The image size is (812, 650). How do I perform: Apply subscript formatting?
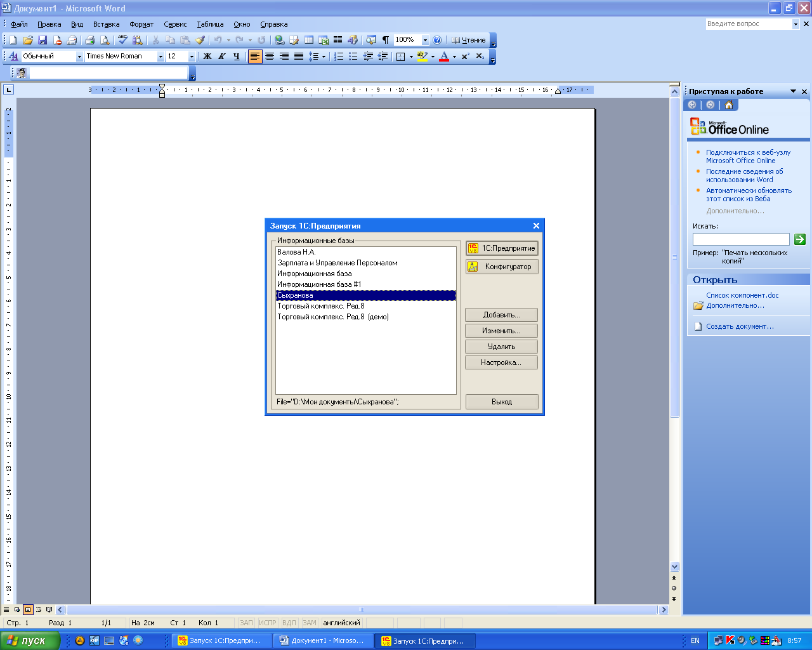[480, 56]
